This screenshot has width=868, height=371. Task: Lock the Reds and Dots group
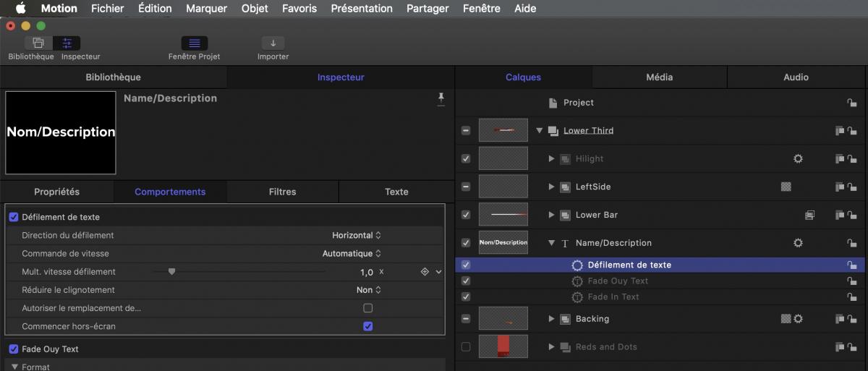(852, 347)
